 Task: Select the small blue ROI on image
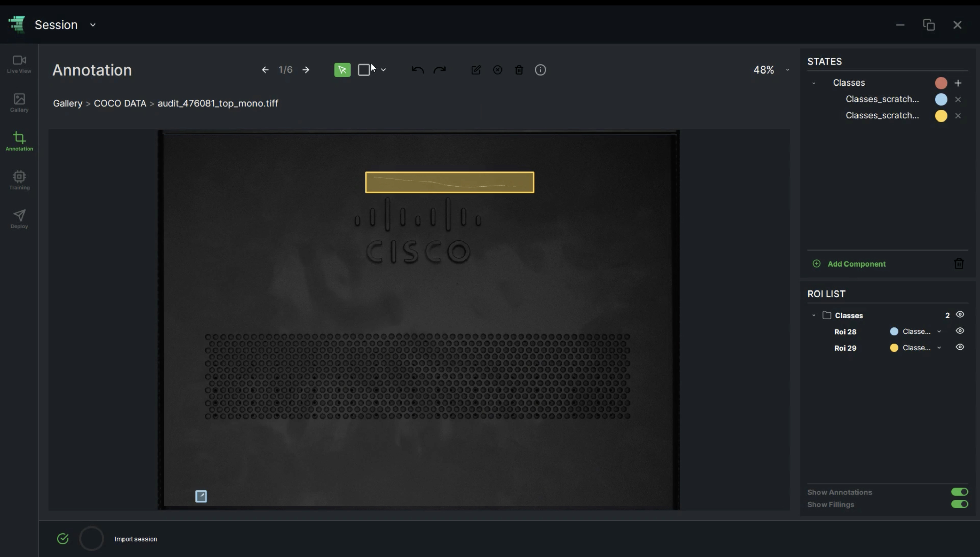point(201,497)
